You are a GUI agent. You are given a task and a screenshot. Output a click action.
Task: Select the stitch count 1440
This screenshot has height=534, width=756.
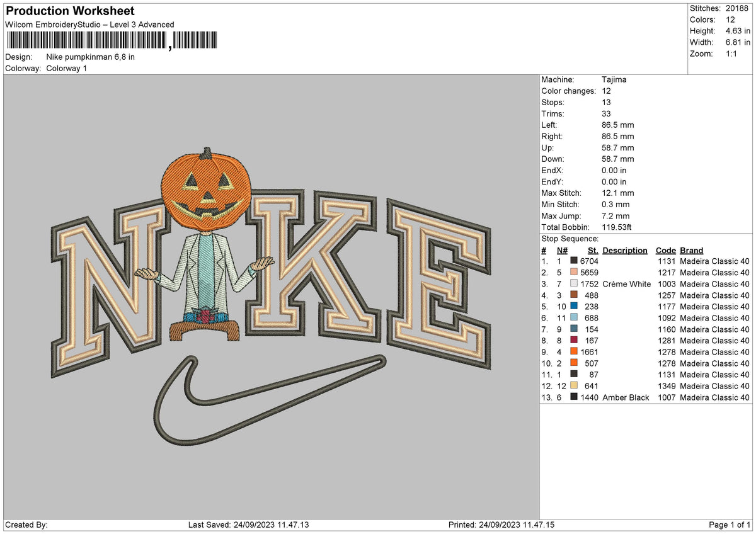tap(589, 397)
